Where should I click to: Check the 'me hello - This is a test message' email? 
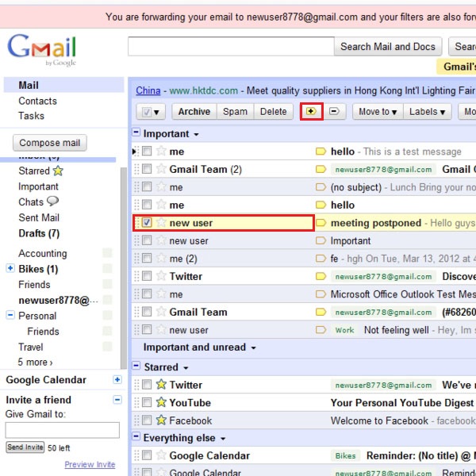[147, 151]
